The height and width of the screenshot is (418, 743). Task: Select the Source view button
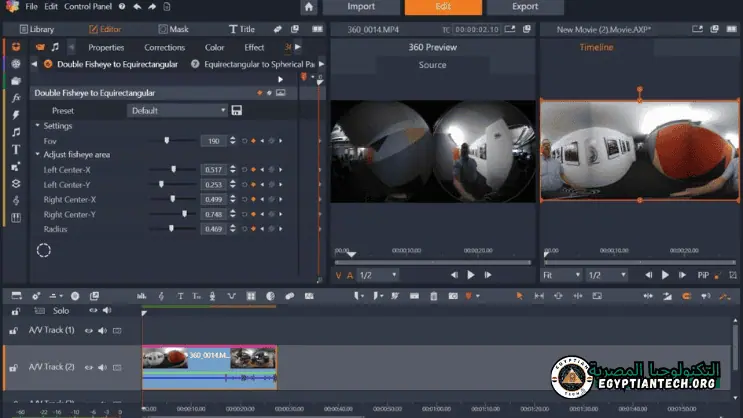coord(432,65)
